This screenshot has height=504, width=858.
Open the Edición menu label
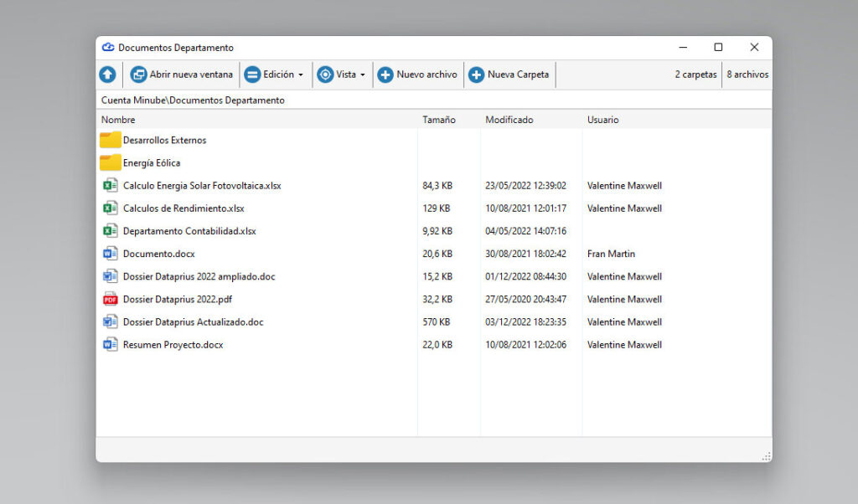(x=278, y=75)
